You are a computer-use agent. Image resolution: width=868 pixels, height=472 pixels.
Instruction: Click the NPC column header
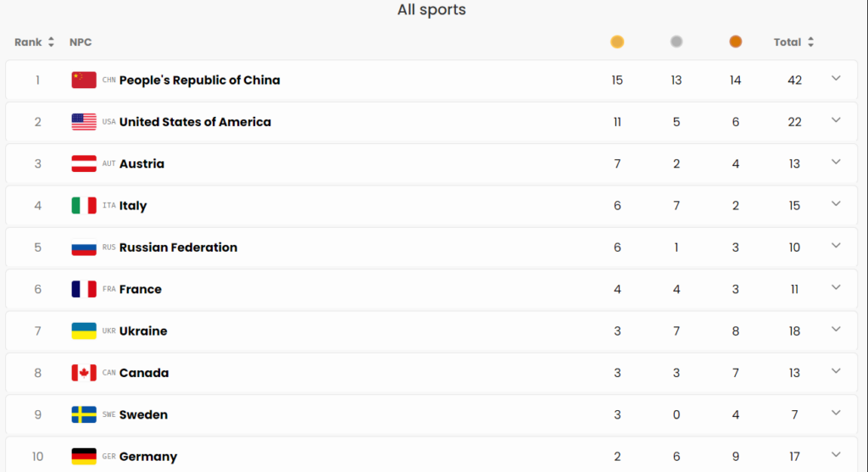click(81, 42)
